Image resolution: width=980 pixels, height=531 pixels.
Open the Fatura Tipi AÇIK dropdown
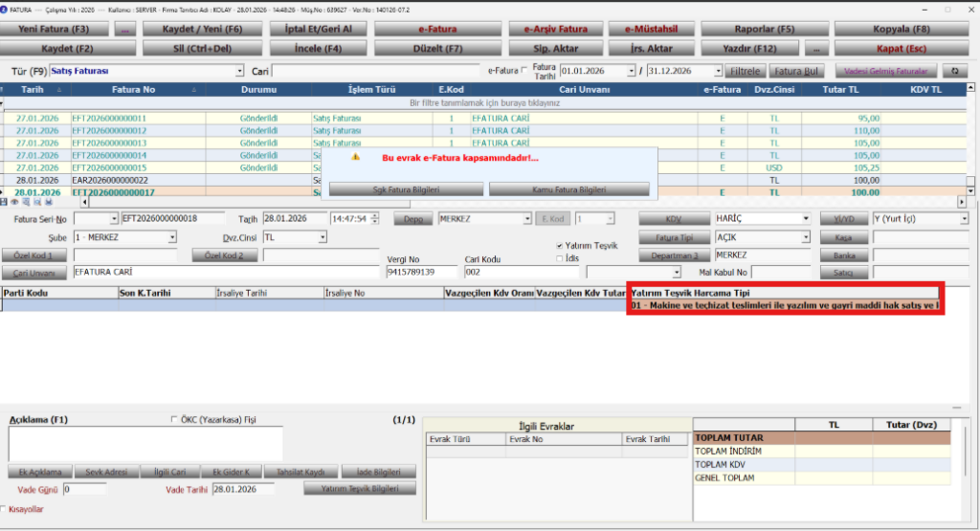tap(806, 237)
